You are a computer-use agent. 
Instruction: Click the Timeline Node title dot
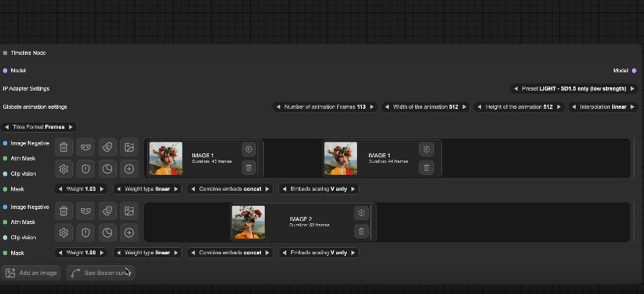[x=5, y=53]
